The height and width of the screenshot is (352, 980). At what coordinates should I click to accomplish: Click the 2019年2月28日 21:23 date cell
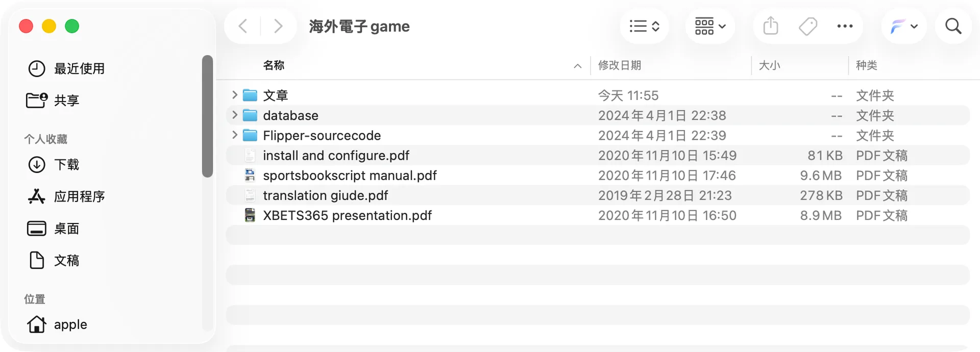pyautogui.click(x=665, y=195)
